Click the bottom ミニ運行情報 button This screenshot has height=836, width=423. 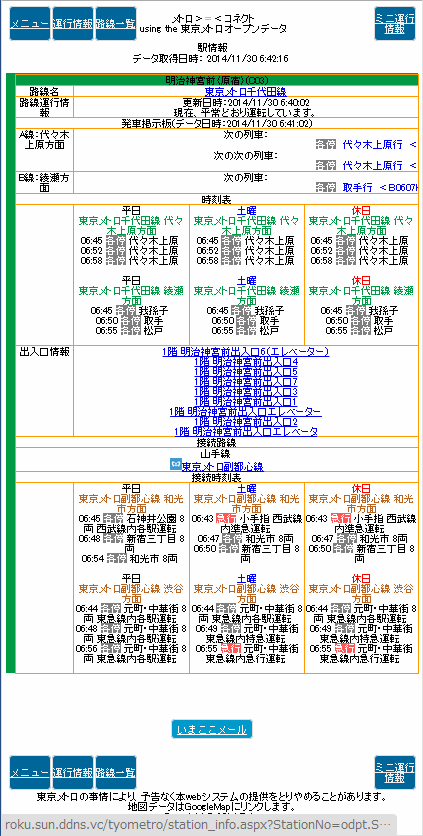click(x=395, y=773)
